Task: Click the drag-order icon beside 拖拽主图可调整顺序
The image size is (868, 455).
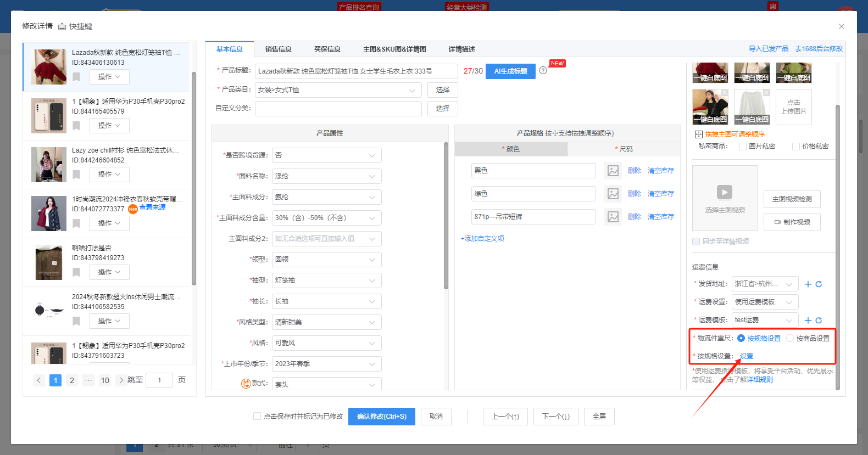Action: (x=698, y=134)
